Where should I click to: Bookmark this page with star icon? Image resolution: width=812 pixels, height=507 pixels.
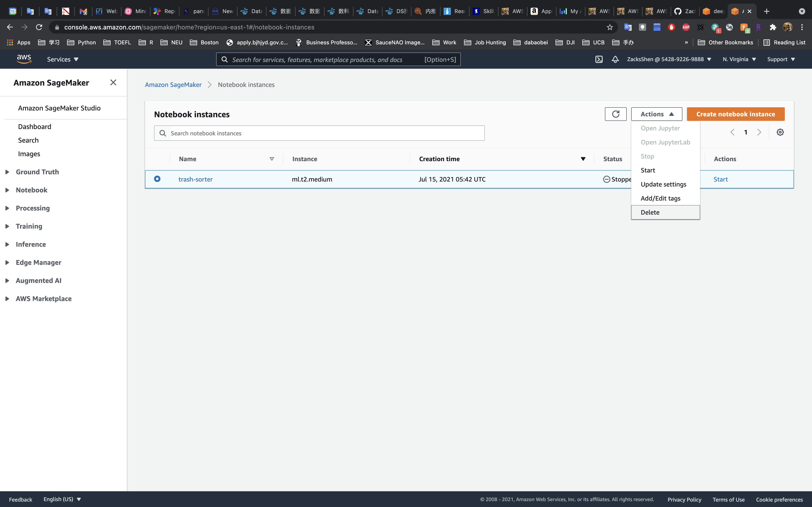click(610, 27)
